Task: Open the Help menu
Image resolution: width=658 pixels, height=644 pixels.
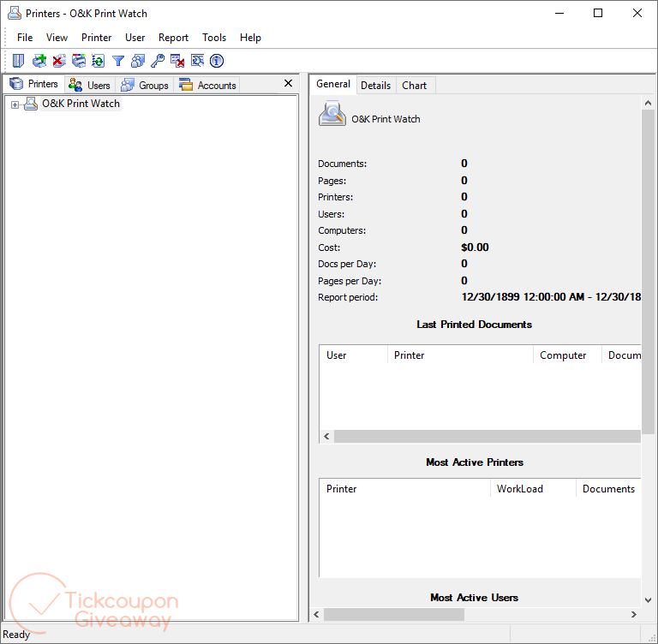Action: [x=250, y=38]
